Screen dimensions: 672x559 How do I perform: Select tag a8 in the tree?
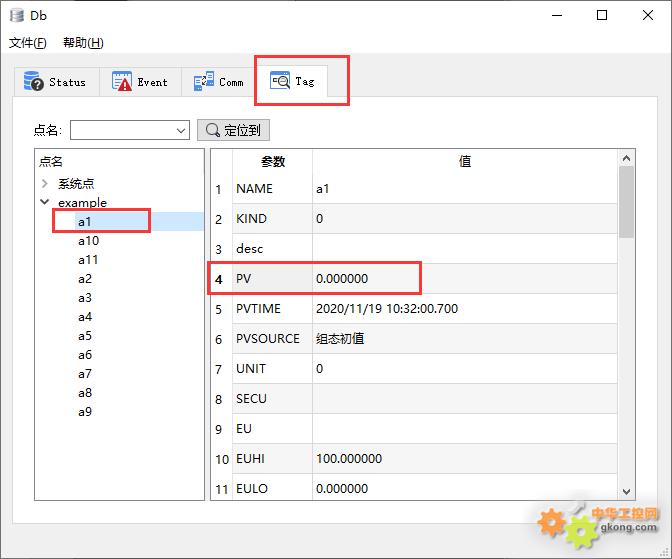85,393
